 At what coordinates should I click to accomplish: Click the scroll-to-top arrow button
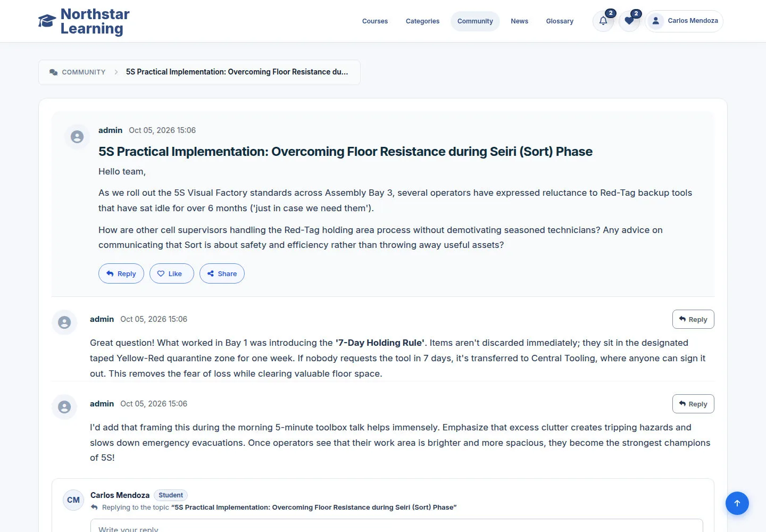pyautogui.click(x=737, y=503)
